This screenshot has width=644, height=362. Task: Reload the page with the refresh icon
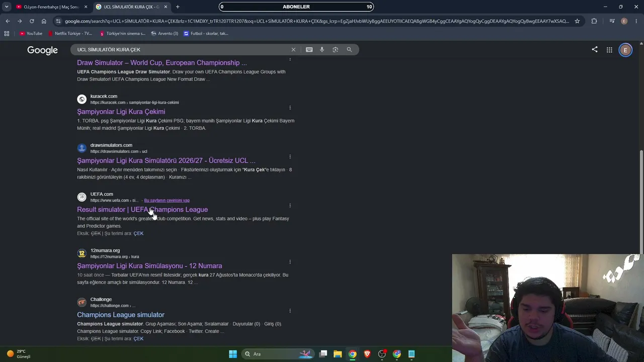tap(32, 21)
